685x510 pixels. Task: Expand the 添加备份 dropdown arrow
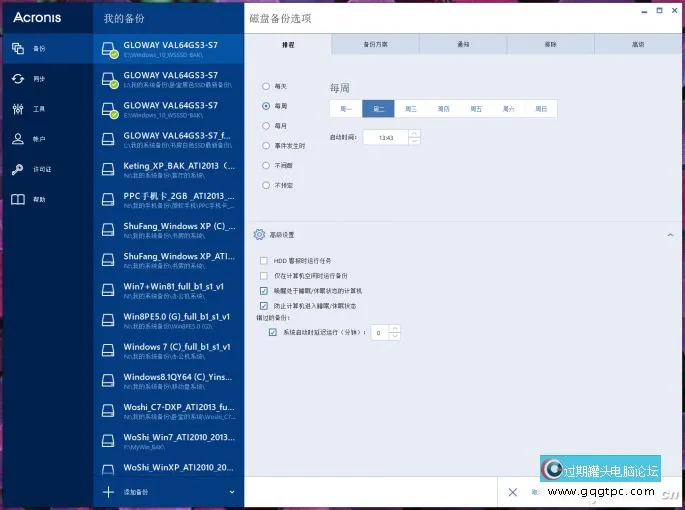[232, 492]
